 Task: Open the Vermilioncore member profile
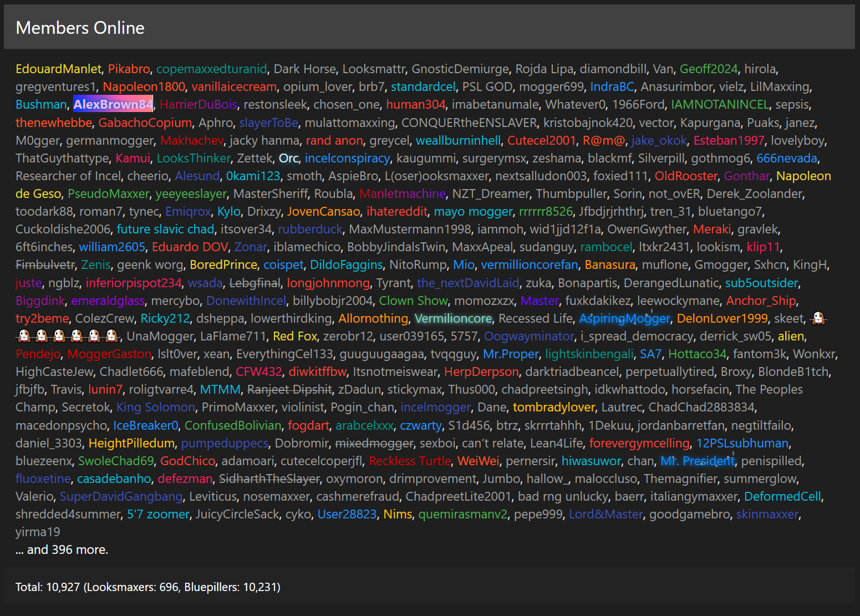(453, 318)
